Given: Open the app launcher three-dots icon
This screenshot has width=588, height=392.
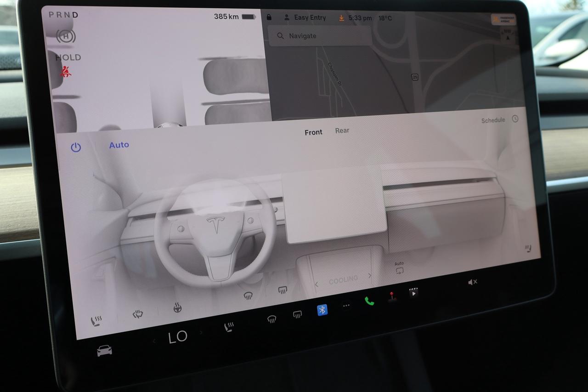Looking at the screenshot, I should point(346,306).
